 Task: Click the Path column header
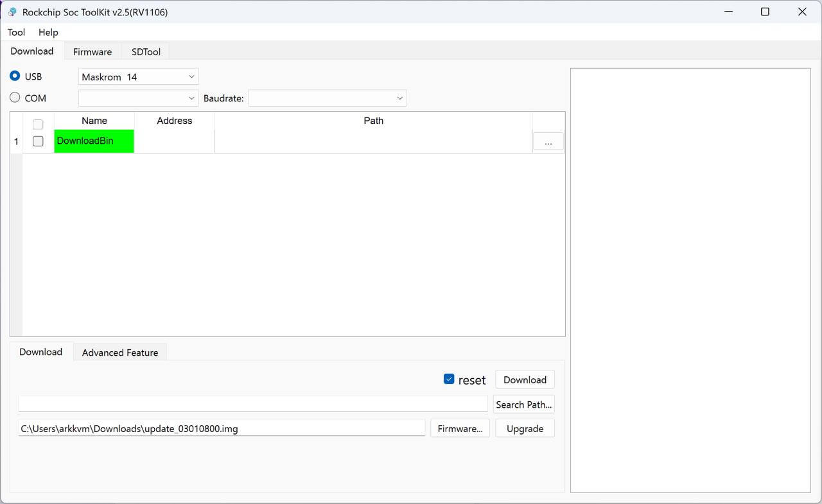[374, 121]
